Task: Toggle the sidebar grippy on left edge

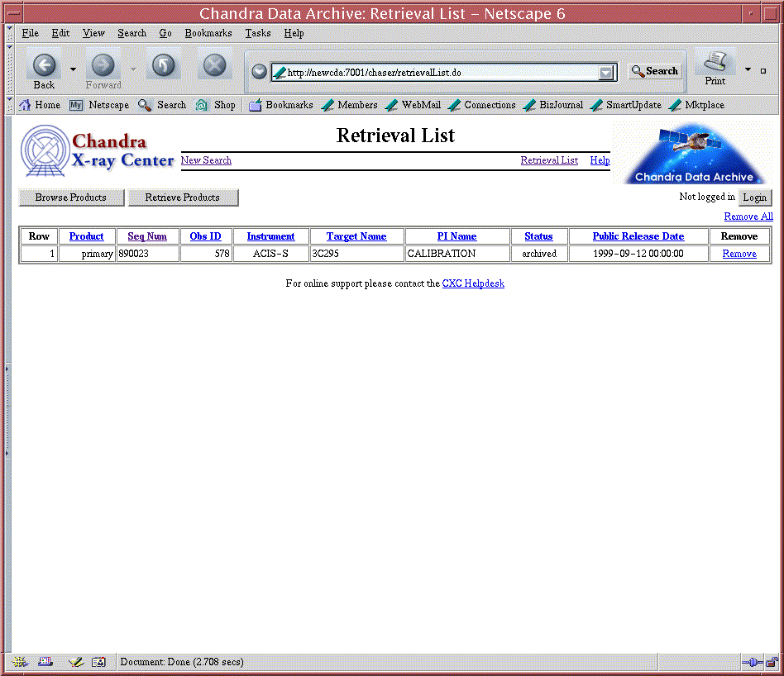Action: tap(7, 411)
